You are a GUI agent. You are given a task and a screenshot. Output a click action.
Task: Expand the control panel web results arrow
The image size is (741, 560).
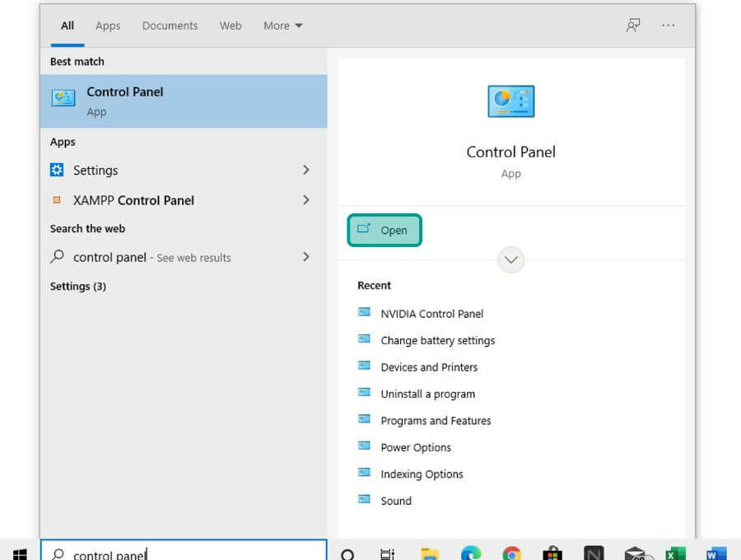coord(305,257)
